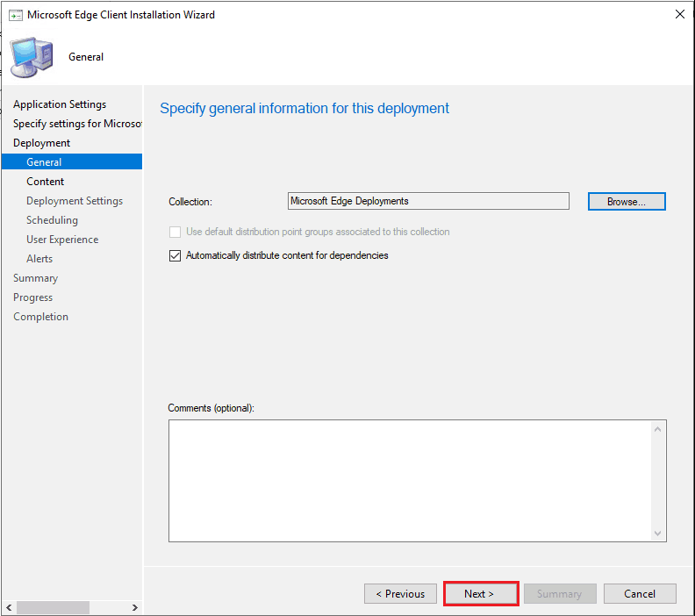Open the User Experience step
The image size is (695, 616).
pos(62,240)
